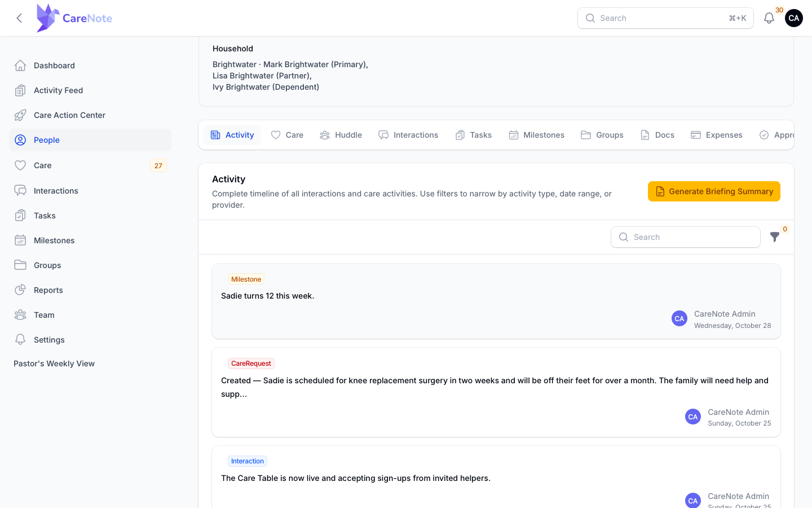Click the Milestone tag label
This screenshot has height=508, width=812.
point(246,279)
